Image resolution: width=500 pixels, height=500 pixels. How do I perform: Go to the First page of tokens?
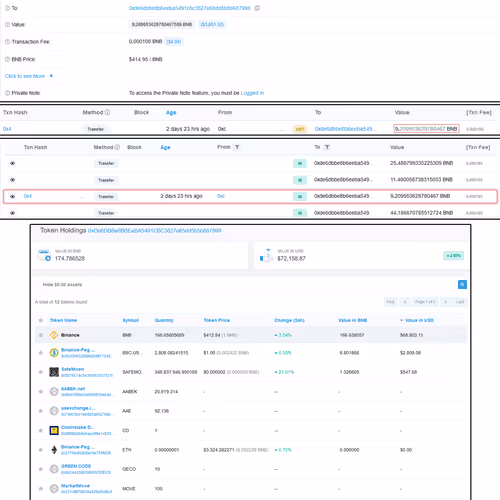(x=391, y=302)
